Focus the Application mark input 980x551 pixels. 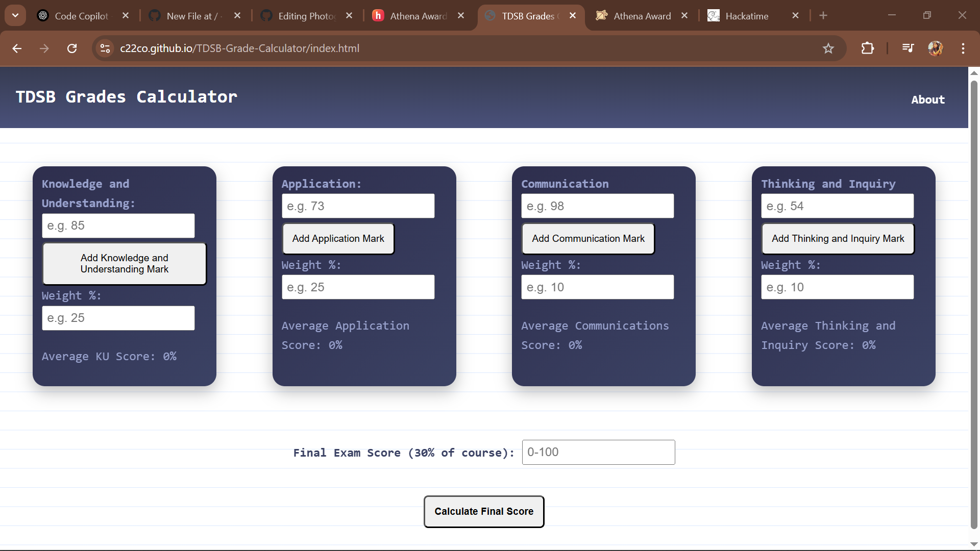[358, 206]
